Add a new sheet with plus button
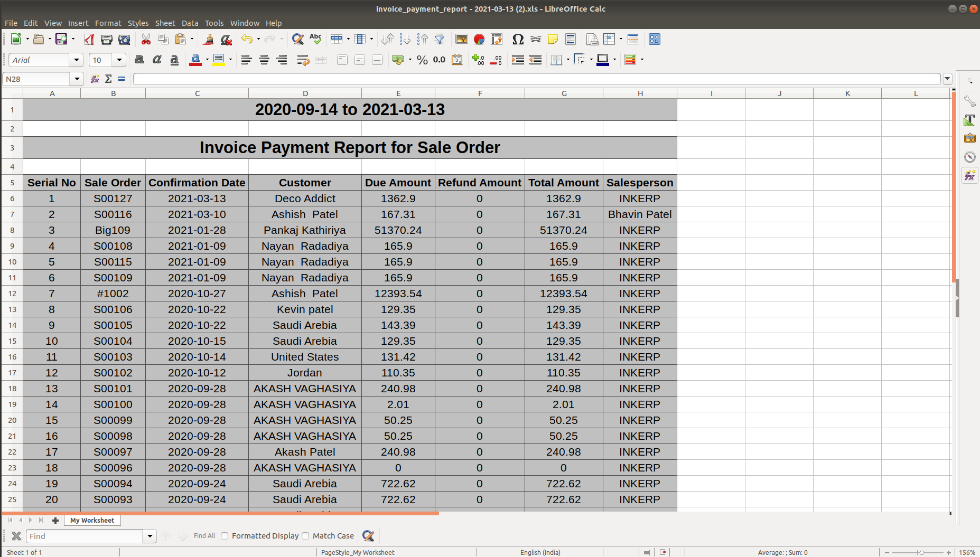Viewport: 980px width, 557px height. coord(55,521)
